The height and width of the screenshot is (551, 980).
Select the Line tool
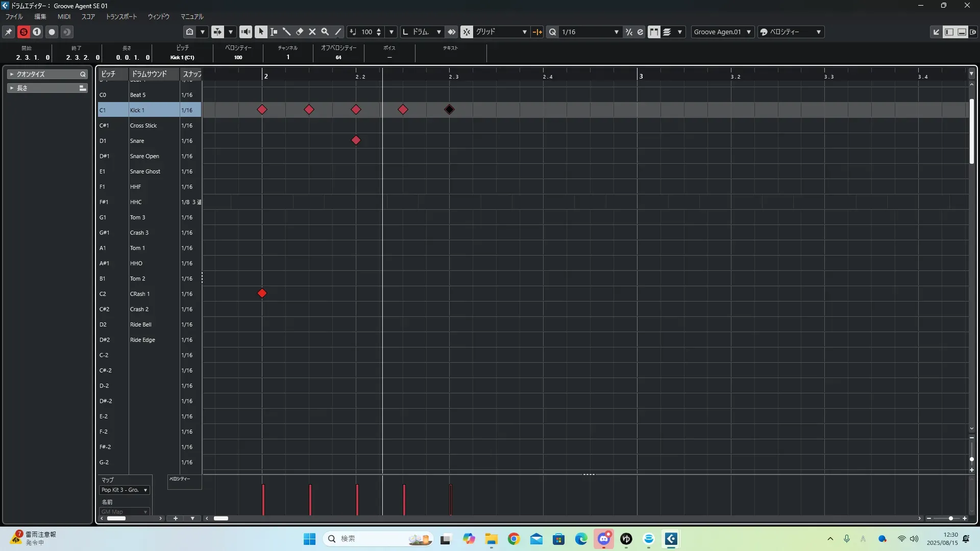click(338, 32)
